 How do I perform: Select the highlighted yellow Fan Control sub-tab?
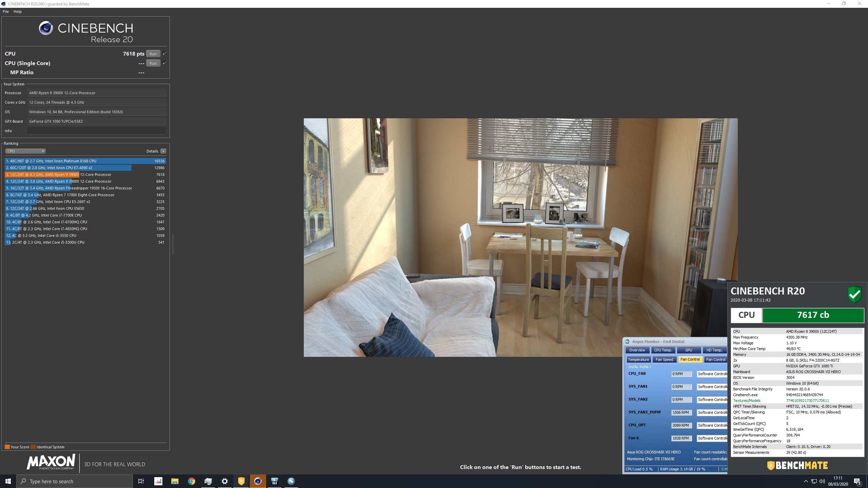[690, 359]
